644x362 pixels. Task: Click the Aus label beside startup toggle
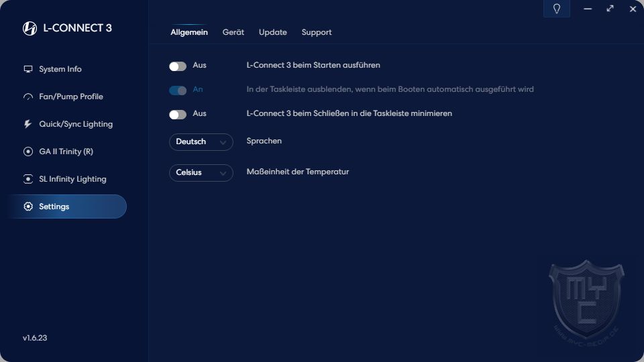(x=200, y=65)
